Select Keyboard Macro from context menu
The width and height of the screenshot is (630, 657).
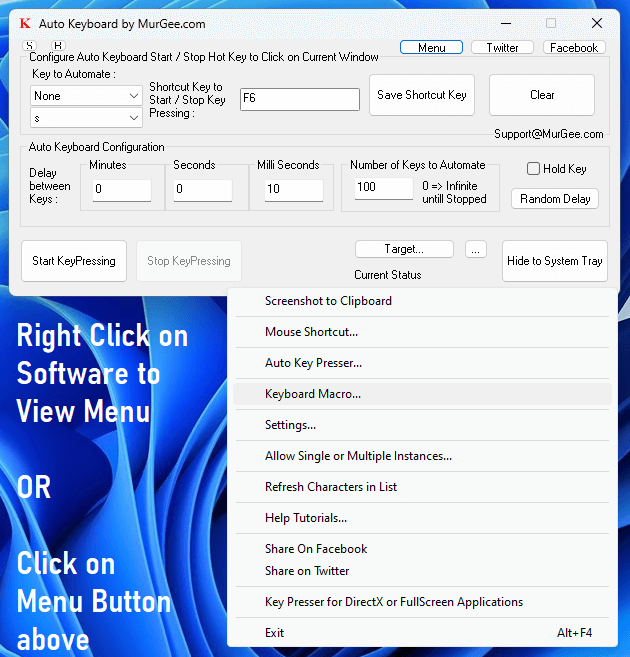[x=313, y=394]
